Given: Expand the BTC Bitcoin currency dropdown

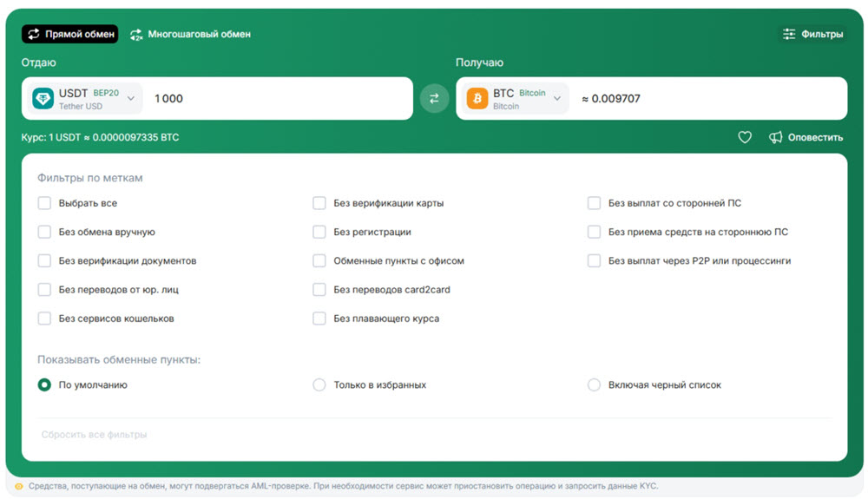Looking at the screenshot, I should (515, 98).
